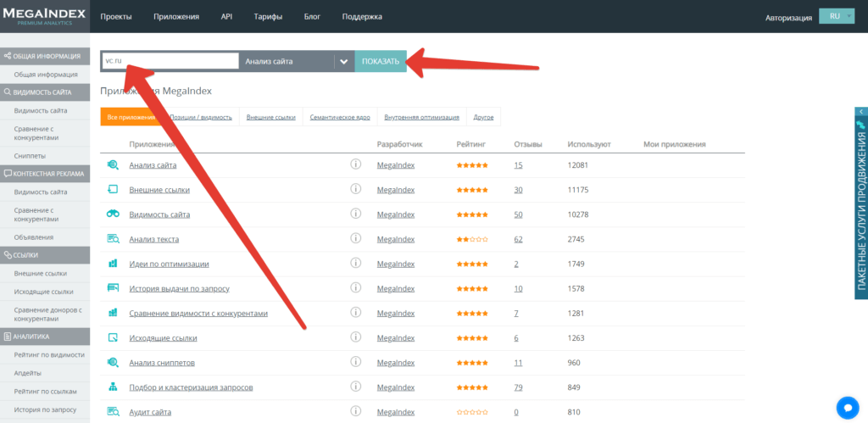The width and height of the screenshot is (868, 423).
Task: Open Апдейты in the sidebar
Action: [x=28, y=373]
